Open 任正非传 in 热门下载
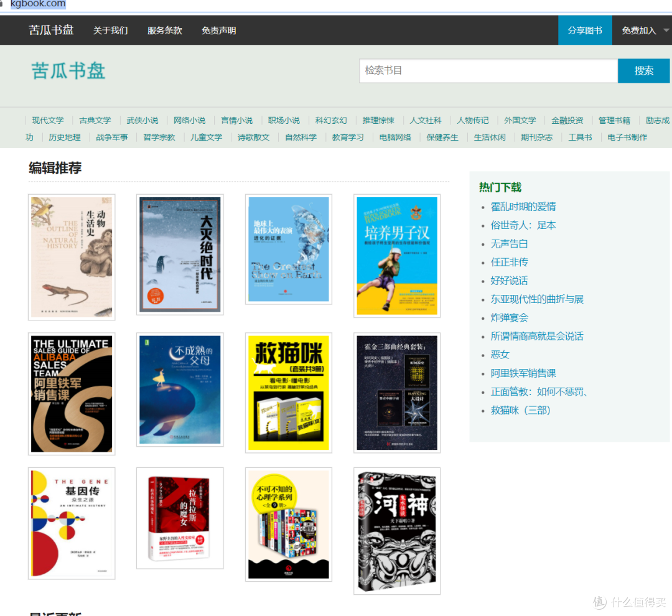Viewport: 672px width, 616px height. pyautogui.click(x=509, y=263)
